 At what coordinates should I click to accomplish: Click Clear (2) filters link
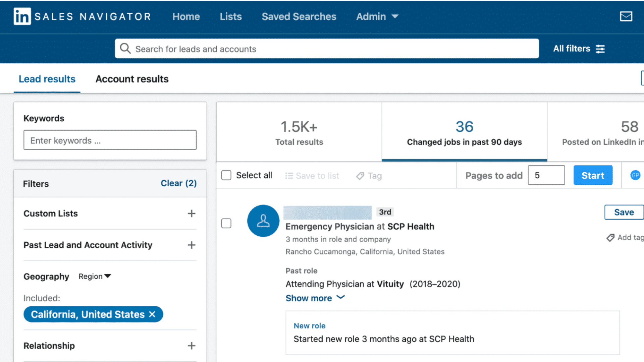click(x=178, y=183)
